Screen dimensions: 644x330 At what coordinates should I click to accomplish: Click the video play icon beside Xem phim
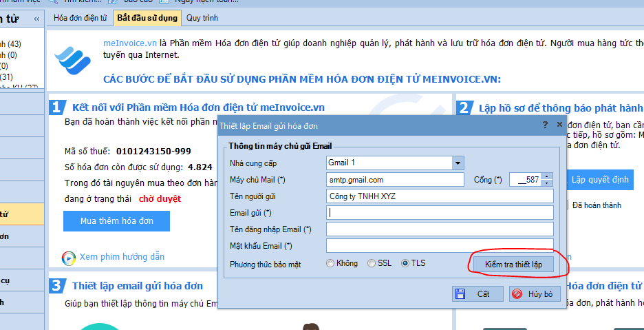click(69, 258)
